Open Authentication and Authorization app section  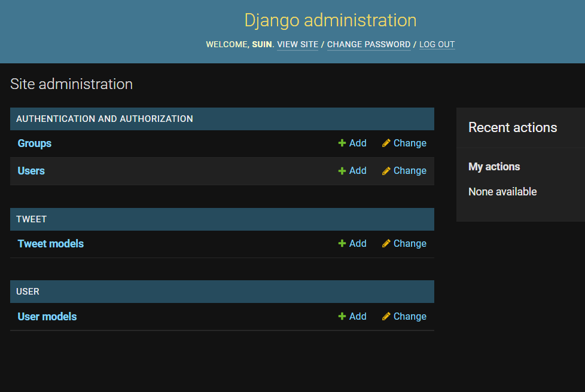[105, 119]
